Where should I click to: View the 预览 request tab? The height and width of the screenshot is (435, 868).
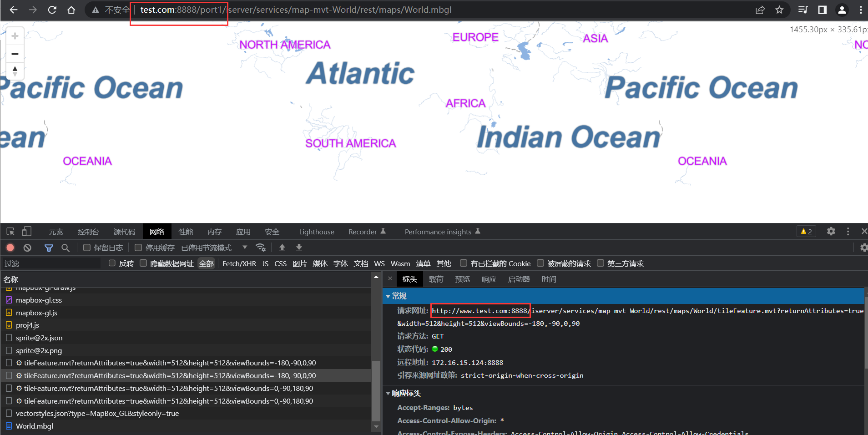pos(462,279)
